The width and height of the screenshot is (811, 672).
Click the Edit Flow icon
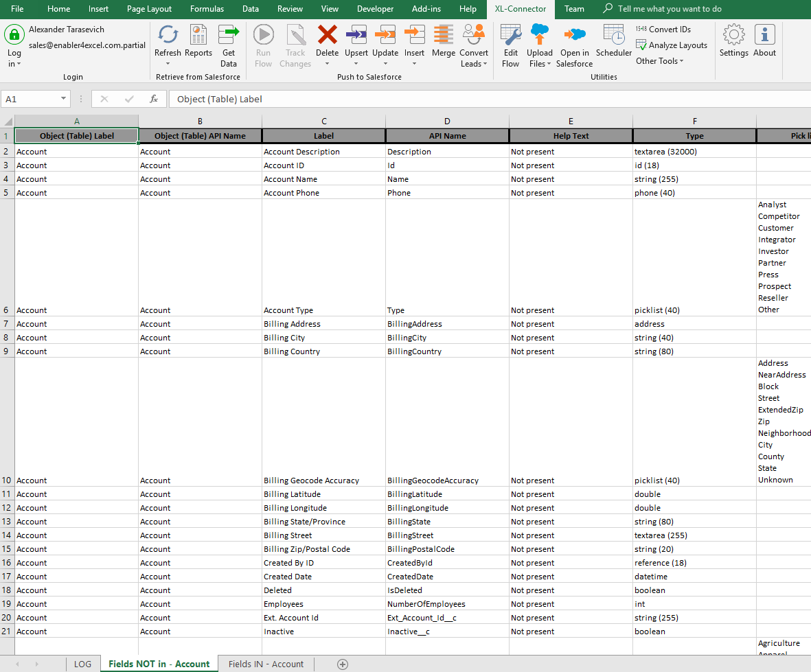click(x=510, y=34)
